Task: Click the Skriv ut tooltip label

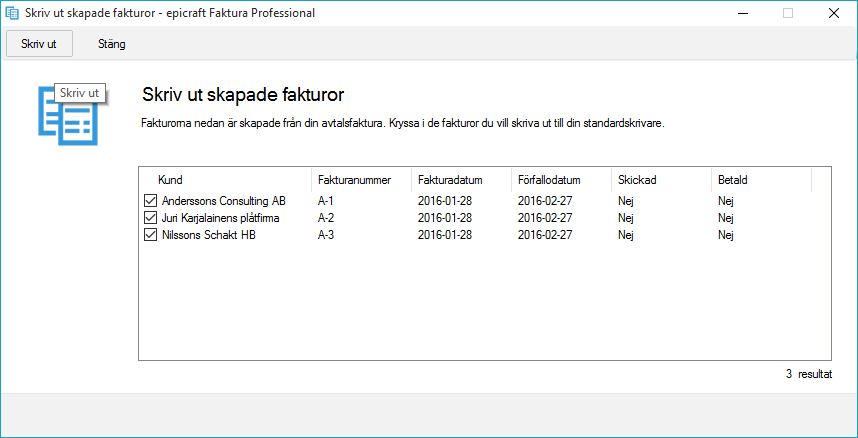Action: pos(80,93)
